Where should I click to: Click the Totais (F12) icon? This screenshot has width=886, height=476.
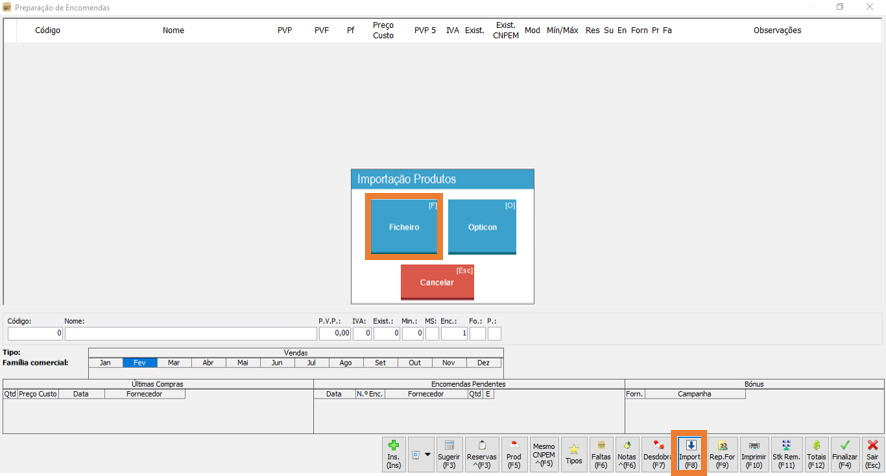(817, 454)
